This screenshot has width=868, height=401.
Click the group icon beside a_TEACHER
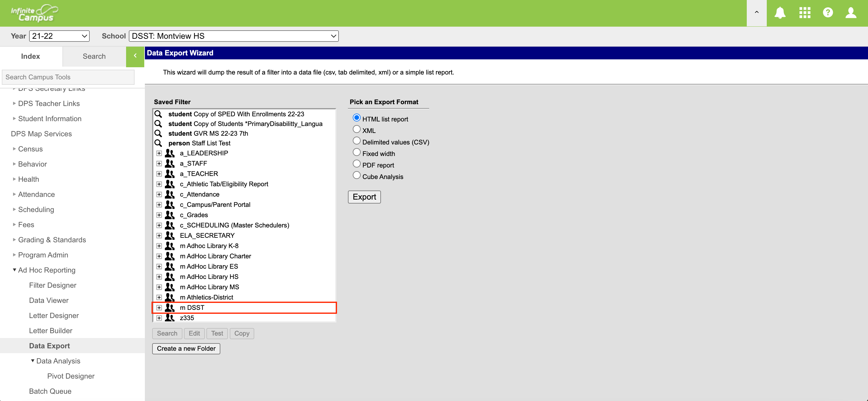coord(170,174)
